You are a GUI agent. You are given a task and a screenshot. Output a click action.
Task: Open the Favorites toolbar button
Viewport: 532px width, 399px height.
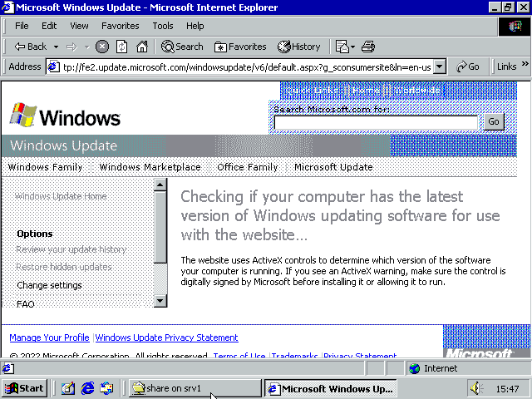pyautogui.click(x=240, y=47)
